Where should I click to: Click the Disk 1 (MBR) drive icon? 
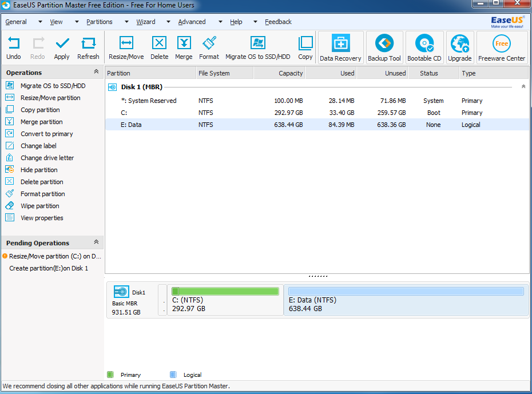tap(112, 87)
